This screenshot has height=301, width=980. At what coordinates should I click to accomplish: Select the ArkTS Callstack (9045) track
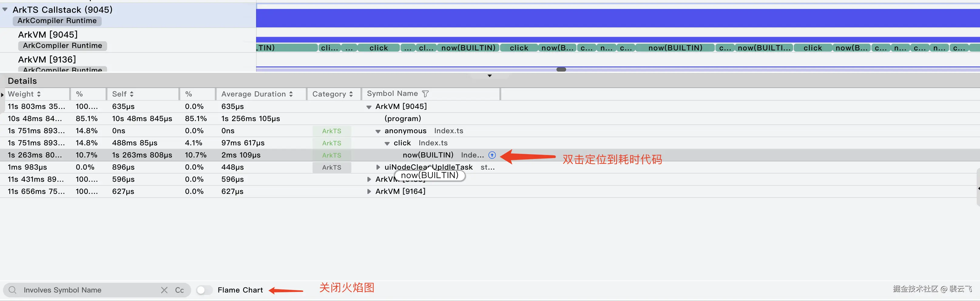pyautogui.click(x=128, y=15)
